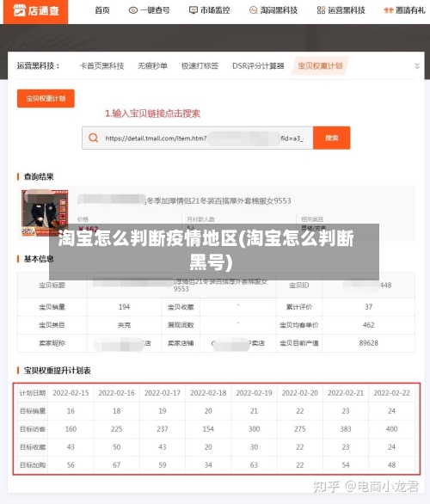This screenshot has width=430, height=504.
Task: Click the monitor icon beside 市场监控
Action: 193,10
